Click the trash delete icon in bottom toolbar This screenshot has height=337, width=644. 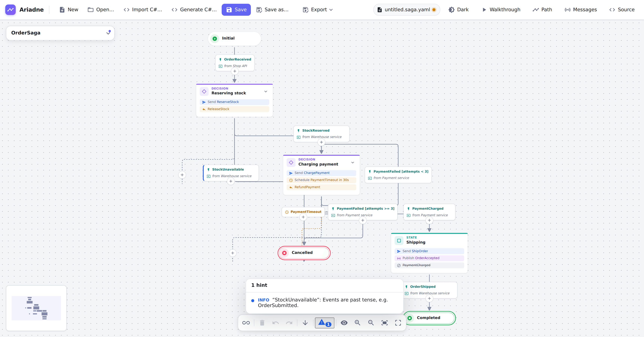click(x=262, y=323)
